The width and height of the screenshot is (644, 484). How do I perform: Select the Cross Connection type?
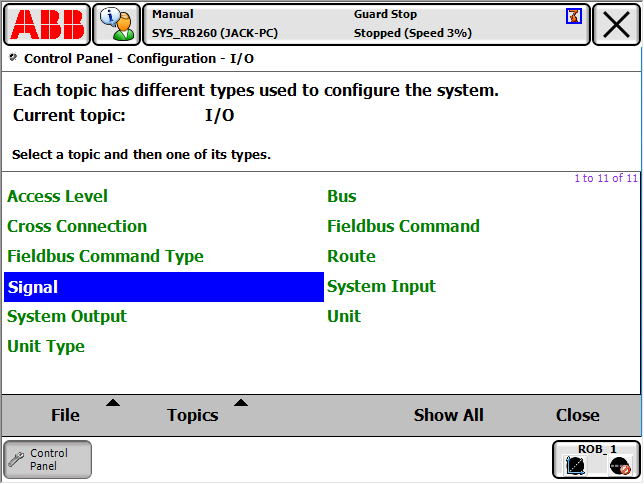point(77,226)
